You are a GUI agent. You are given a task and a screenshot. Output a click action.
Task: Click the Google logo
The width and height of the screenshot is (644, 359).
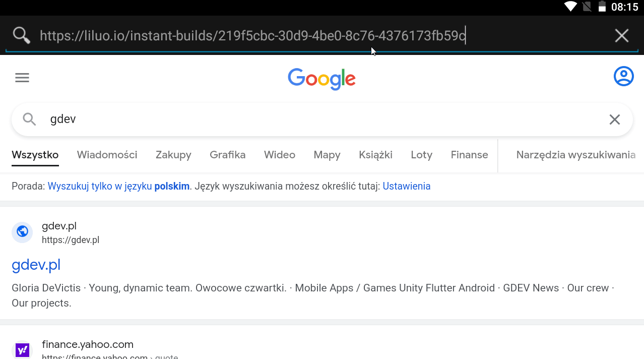[322, 79]
